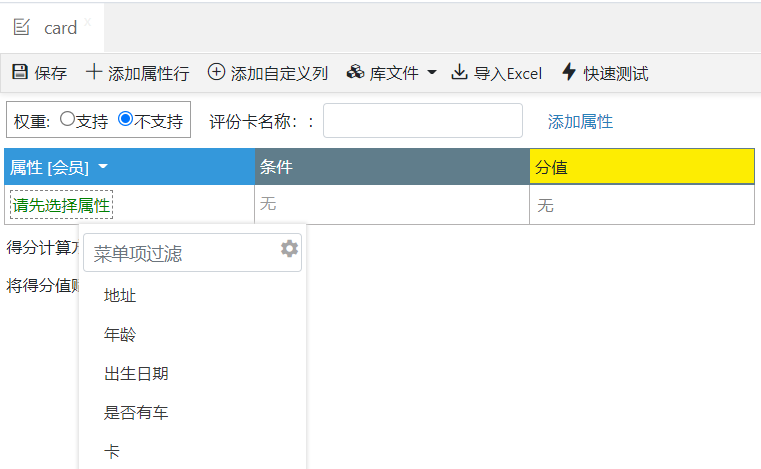Pick 出生日期 in the attribute list
761x469 pixels.
tap(136, 374)
